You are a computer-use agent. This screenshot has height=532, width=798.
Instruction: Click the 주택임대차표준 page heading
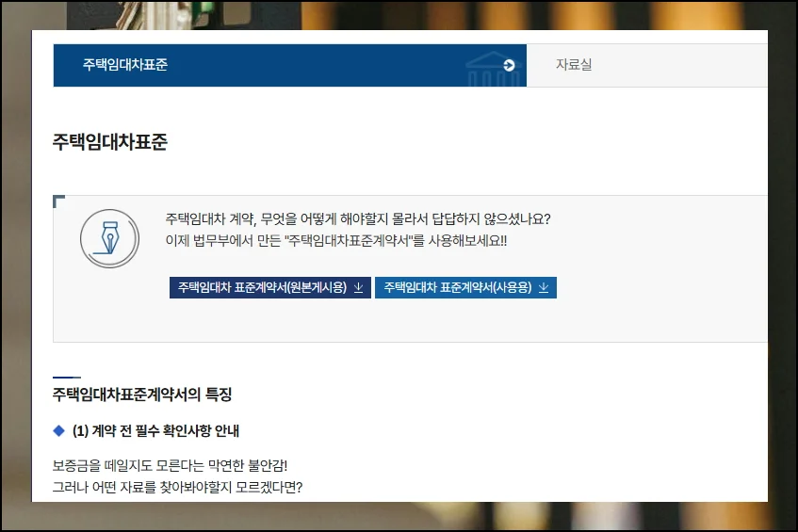(110, 142)
